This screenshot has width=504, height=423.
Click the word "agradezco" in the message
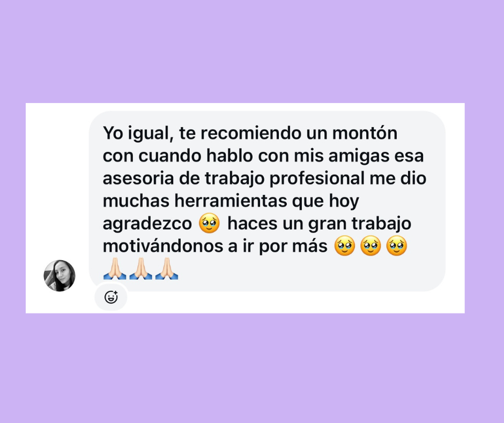coord(147,224)
